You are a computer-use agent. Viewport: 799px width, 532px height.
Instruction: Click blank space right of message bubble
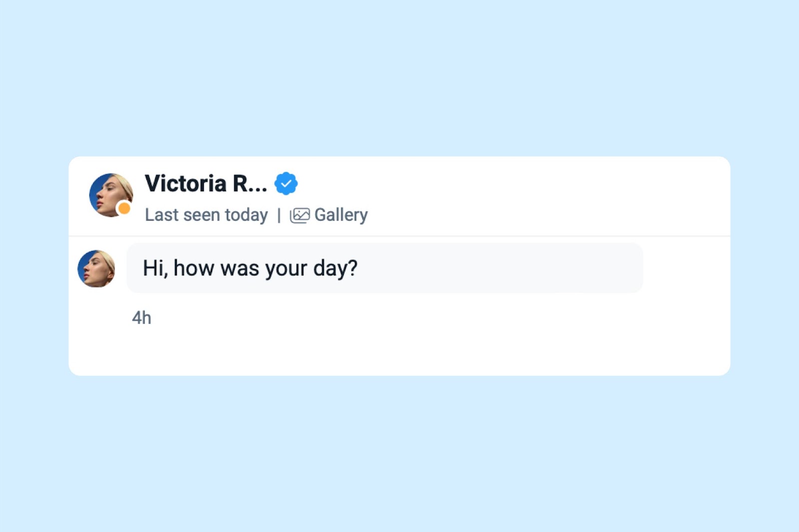(686, 268)
